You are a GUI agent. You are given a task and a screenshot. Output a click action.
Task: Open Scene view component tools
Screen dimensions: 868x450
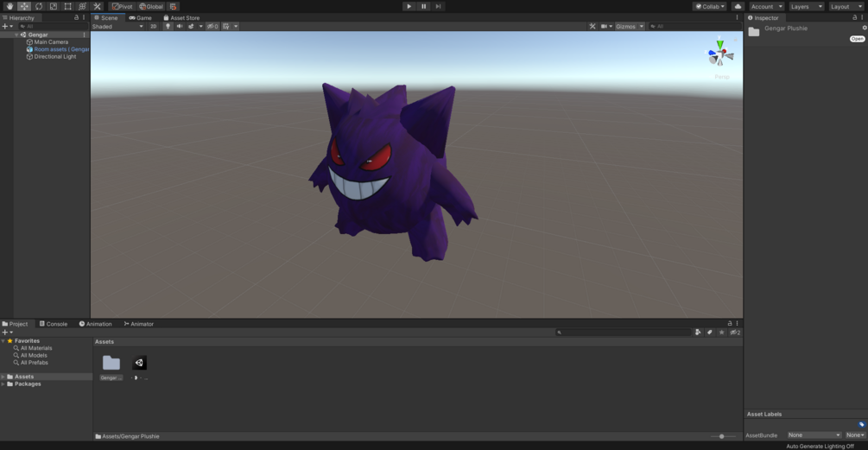pos(592,26)
